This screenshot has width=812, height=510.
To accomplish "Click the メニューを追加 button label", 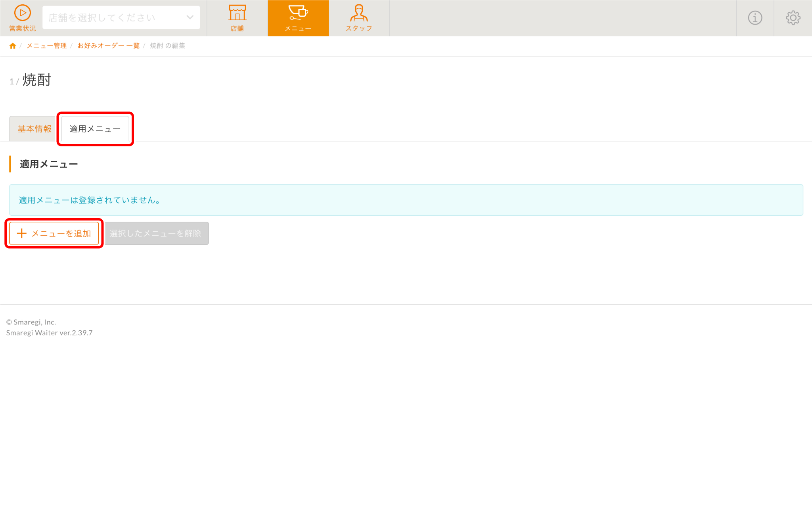I will pyautogui.click(x=61, y=234).
